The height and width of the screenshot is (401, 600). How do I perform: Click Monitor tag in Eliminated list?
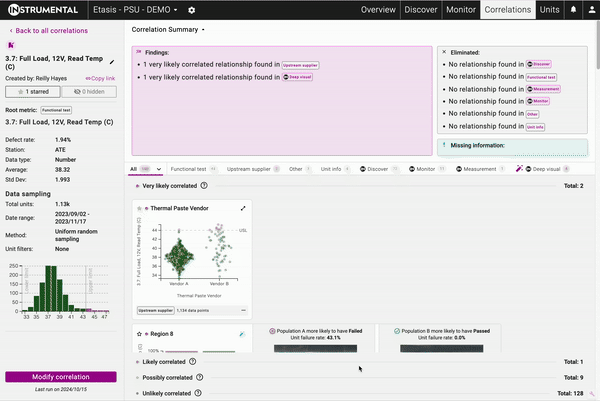[x=538, y=101]
